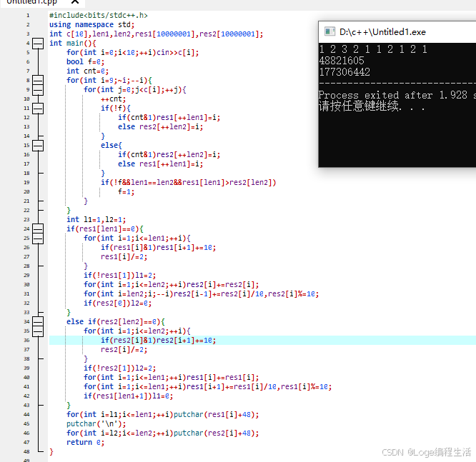Collapse the fold marker on line 8 for-loop

click(38, 81)
